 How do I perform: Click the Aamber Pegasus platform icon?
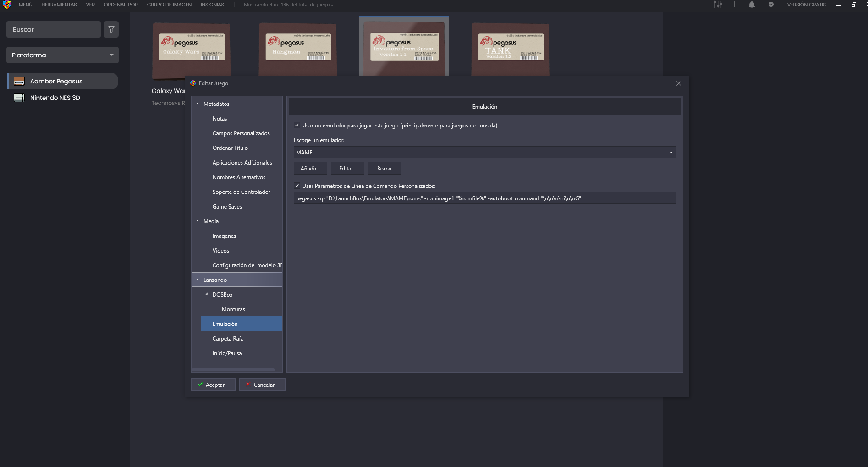19,81
